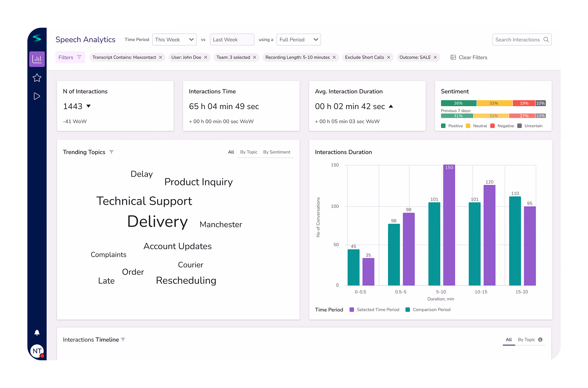Viewport: 588px width, 388px height.
Task: Click the Manchester topic
Action: tap(221, 225)
